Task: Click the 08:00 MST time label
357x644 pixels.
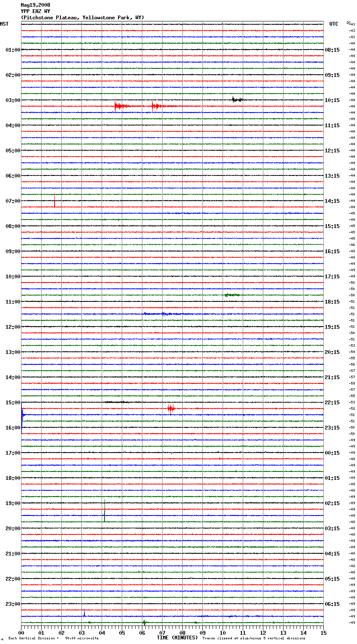Action: pos(13,226)
